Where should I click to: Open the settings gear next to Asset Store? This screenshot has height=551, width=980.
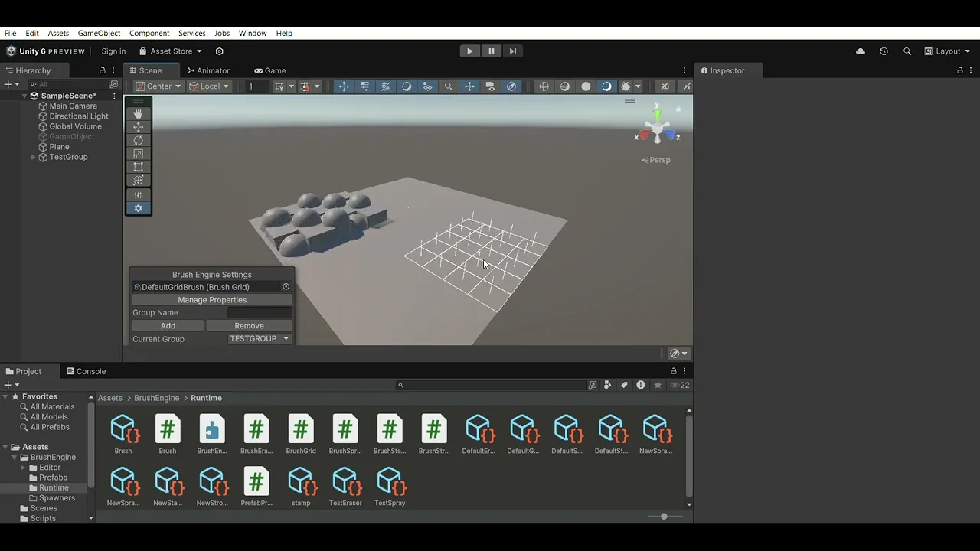(219, 51)
